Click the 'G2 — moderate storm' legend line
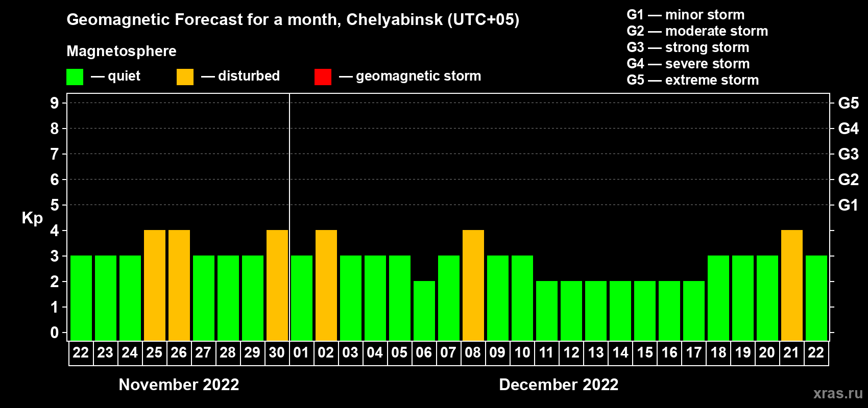 (x=697, y=31)
